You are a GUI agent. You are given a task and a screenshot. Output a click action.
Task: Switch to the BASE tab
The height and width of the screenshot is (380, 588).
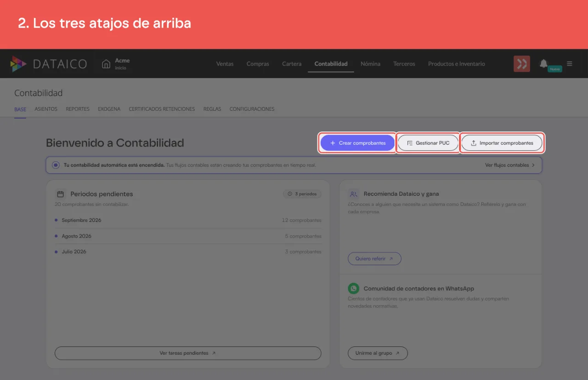[x=20, y=109]
